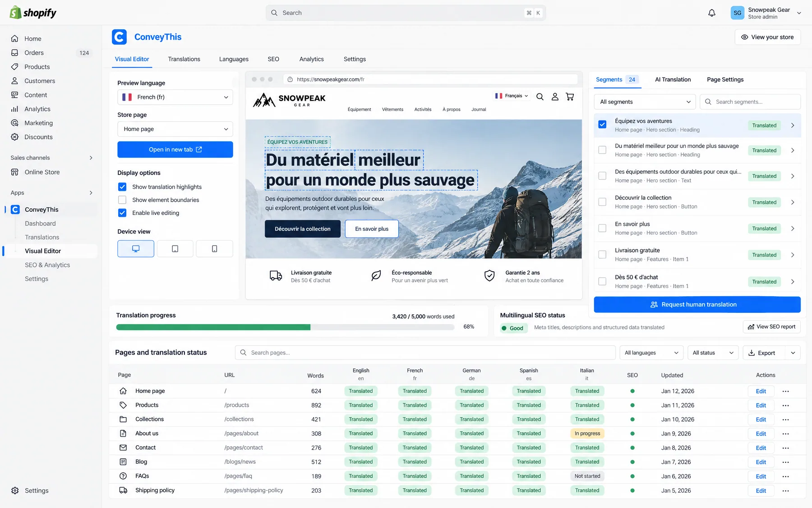
Task: Open the Page Settings tab
Action: click(725, 79)
